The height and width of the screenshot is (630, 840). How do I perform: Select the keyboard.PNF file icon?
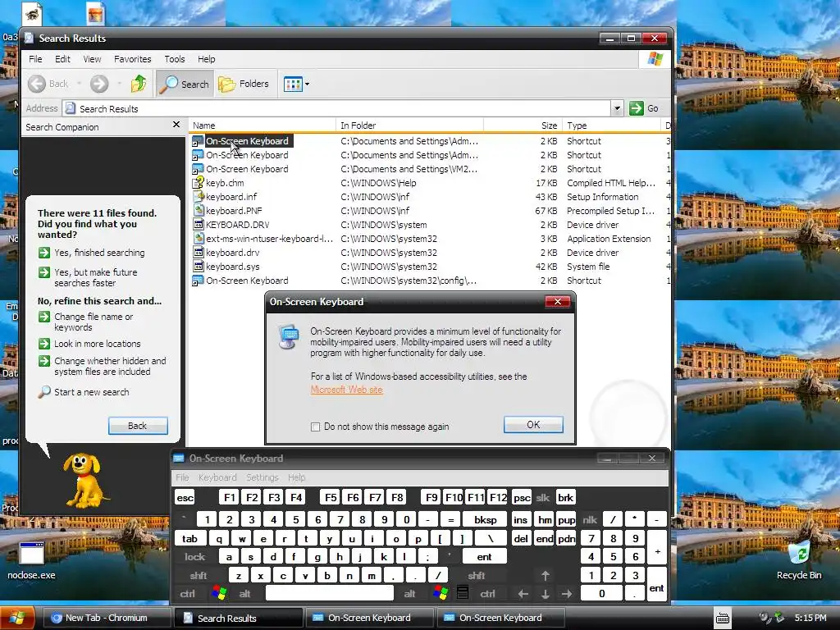199,211
